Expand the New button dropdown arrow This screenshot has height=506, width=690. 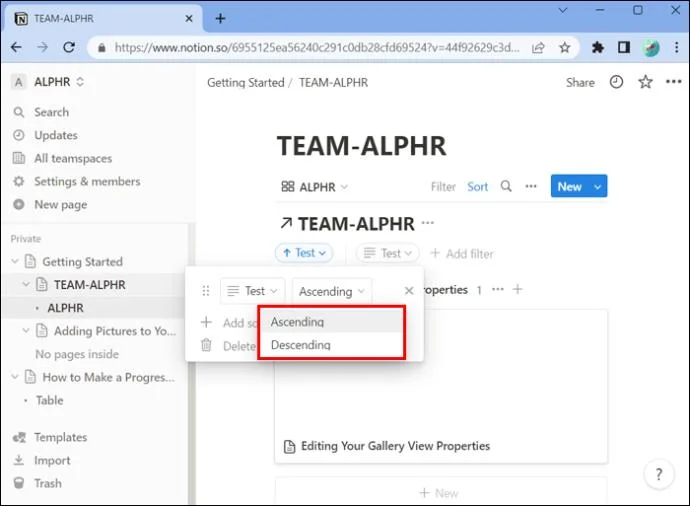pyautogui.click(x=598, y=187)
